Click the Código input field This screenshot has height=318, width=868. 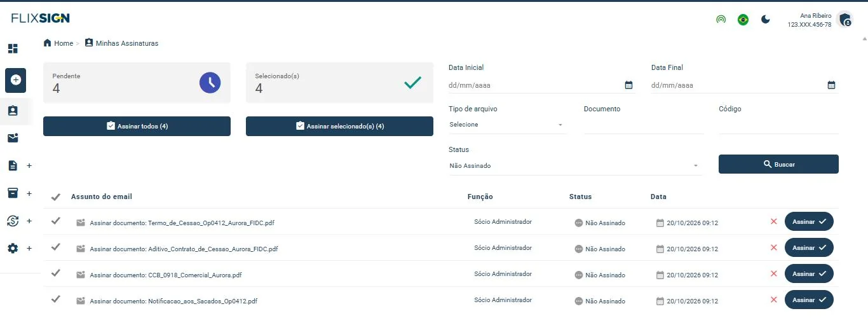click(x=778, y=125)
